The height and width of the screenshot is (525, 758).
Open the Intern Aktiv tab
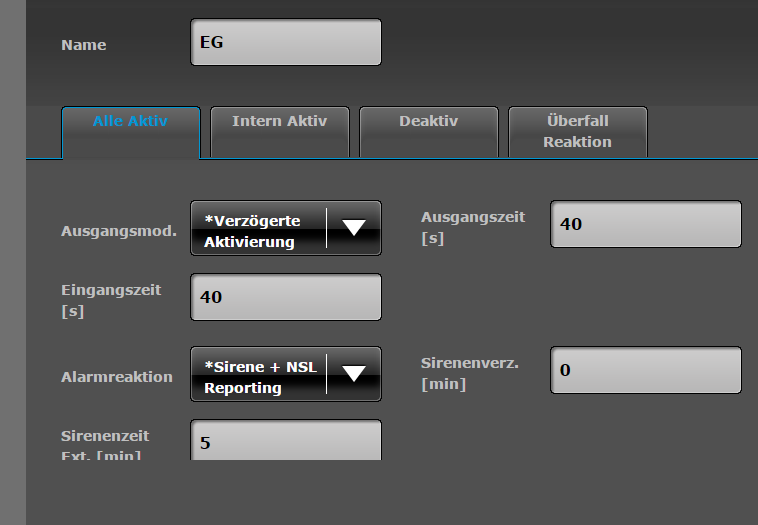pos(279,122)
